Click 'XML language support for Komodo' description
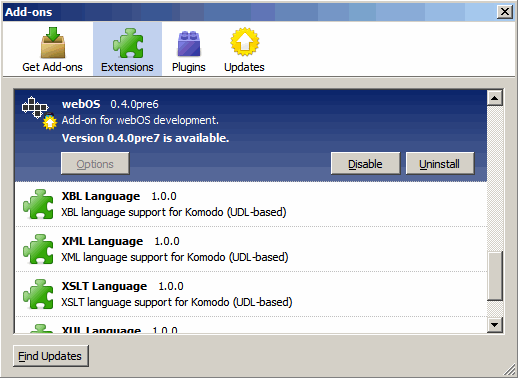The width and height of the screenshot is (518, 378). tap(175, 257)
